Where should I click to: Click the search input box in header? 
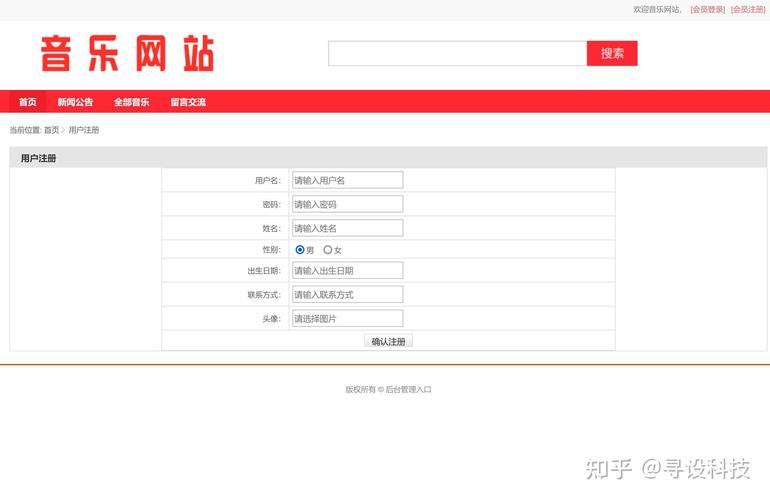pos(457,54)
